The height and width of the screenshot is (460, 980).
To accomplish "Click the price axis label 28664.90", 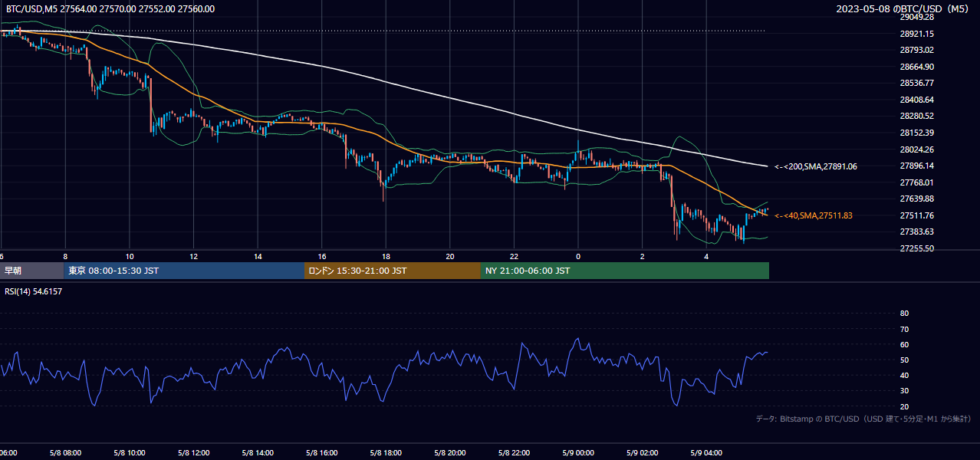I will coord(916,67).
